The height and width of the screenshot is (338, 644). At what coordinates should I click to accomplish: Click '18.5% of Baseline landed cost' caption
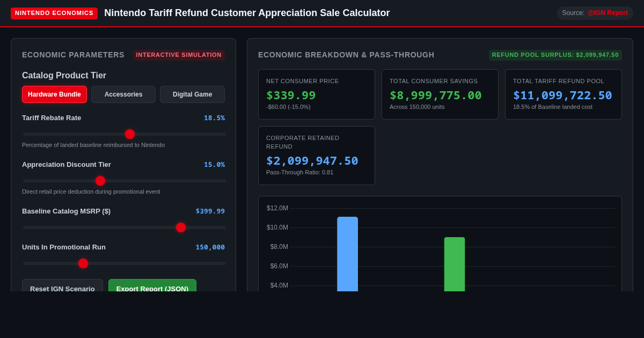click(x=553, y=107)
